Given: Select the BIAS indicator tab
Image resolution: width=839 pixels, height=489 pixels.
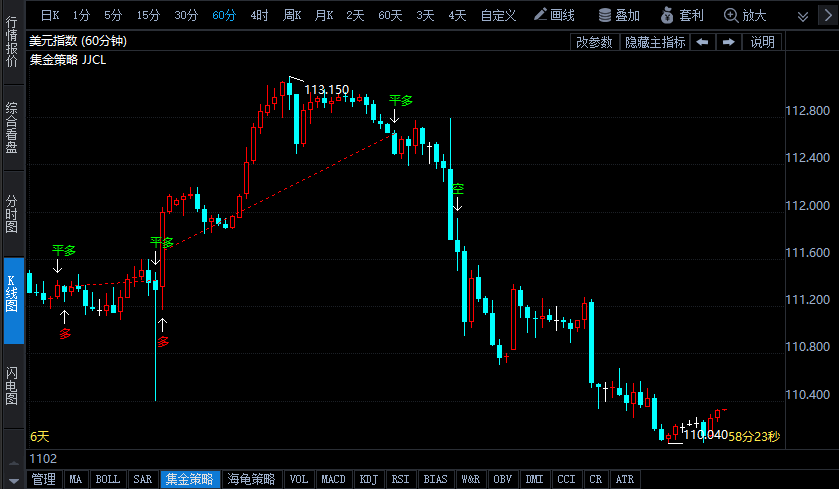Looking at the screenshot, I should point(436,479).
